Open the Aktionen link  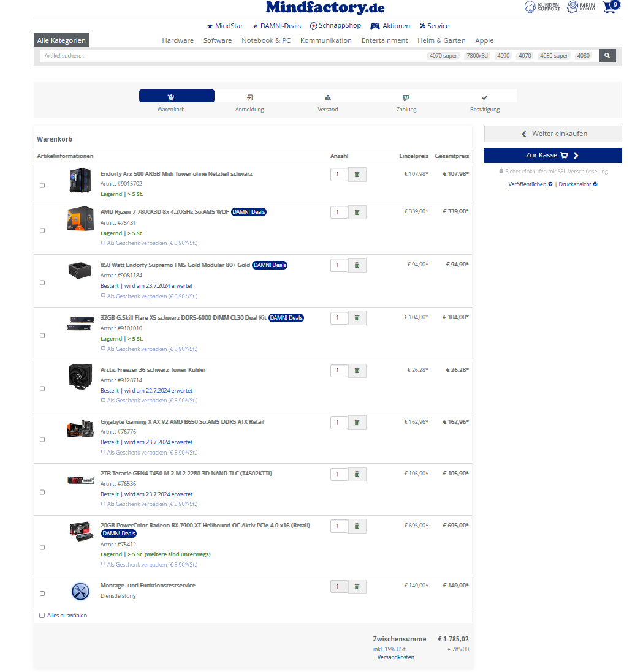390,26
